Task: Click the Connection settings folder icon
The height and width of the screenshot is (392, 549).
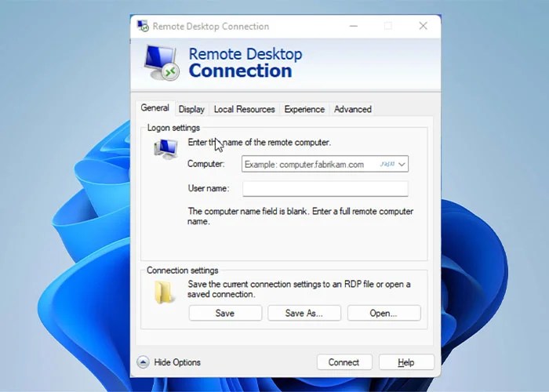Action: tap(163, 292)
